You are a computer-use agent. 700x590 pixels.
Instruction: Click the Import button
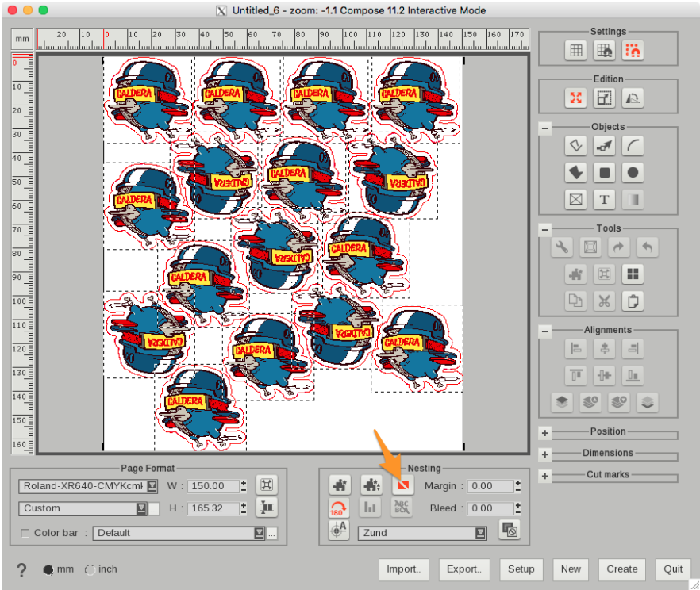click(x=403, y=569)
